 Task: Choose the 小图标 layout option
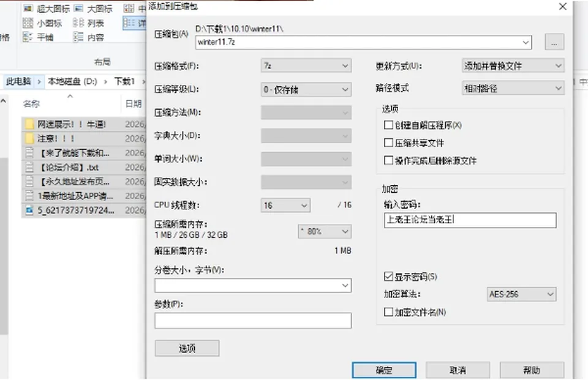coord(28,23)
